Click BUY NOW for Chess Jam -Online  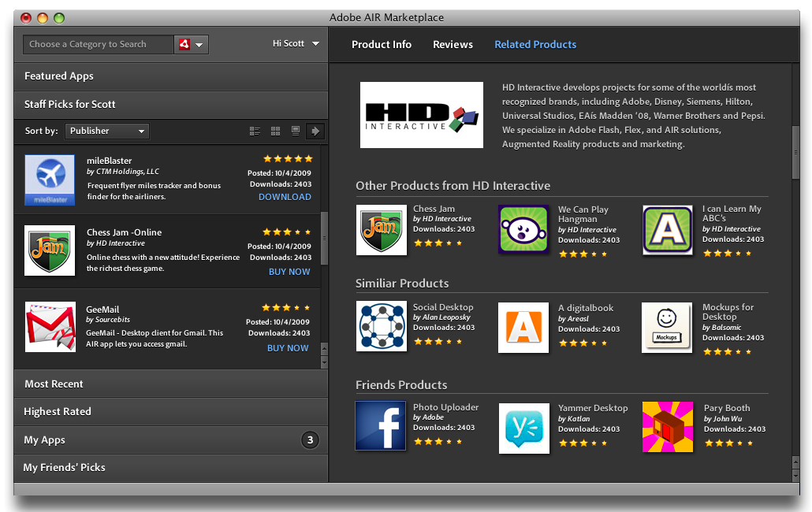(289, 272)
